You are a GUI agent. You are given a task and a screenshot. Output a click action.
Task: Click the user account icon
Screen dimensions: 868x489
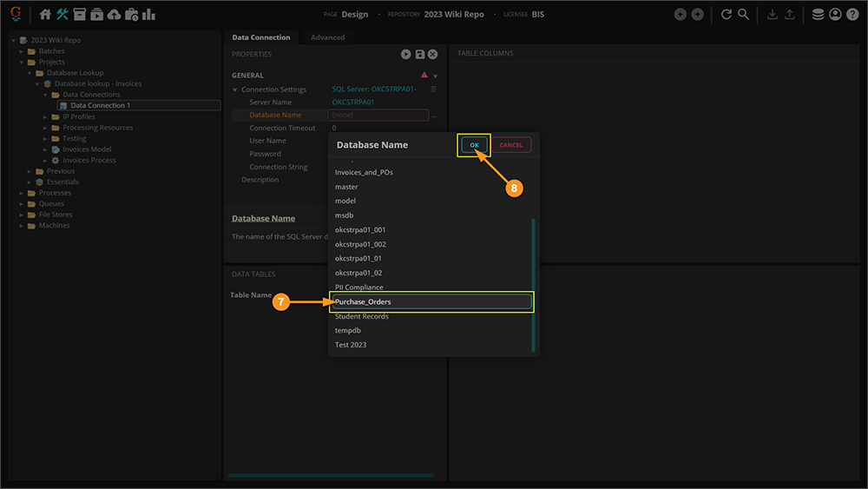pos(835,15)
